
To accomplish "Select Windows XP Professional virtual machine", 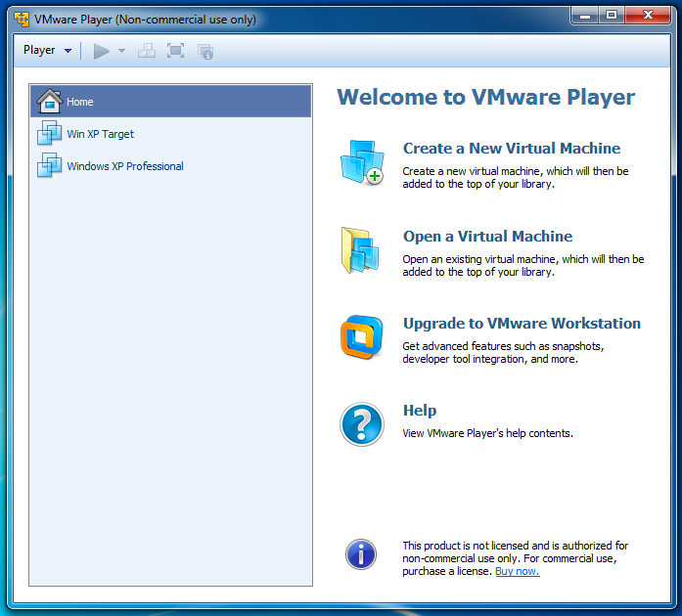I will (x=124, y=166).
